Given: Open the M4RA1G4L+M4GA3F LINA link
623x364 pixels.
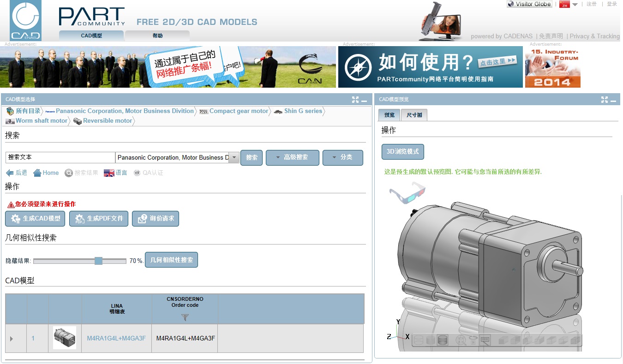Looking at the screenshot, I should tap(116, 339).
